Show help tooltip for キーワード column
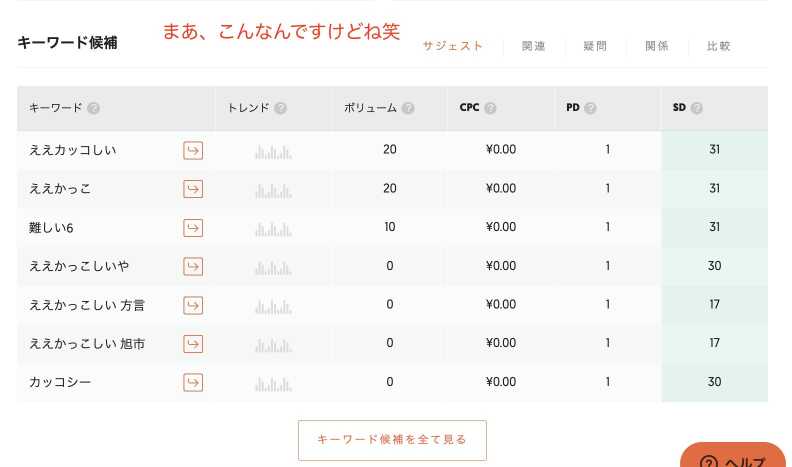 click(x=93, y=108)
